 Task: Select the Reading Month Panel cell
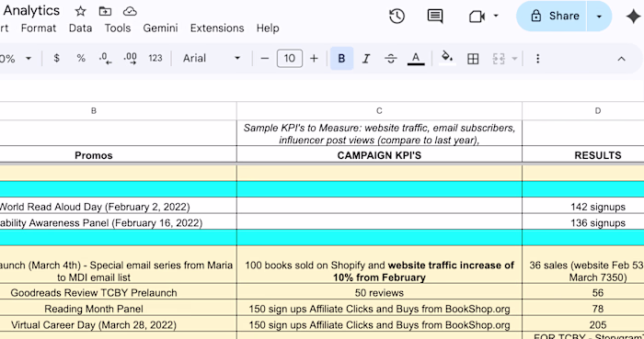pos(119,309)
